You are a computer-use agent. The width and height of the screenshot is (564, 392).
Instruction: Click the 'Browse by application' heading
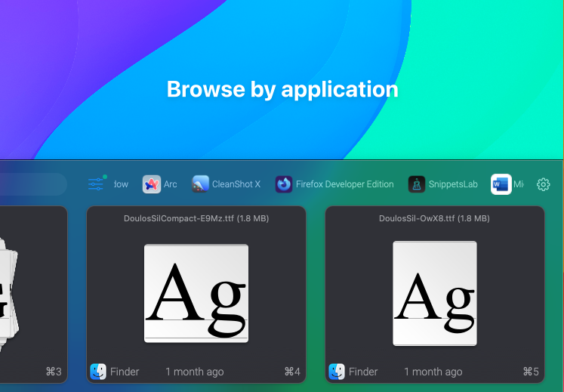(282, 89)
